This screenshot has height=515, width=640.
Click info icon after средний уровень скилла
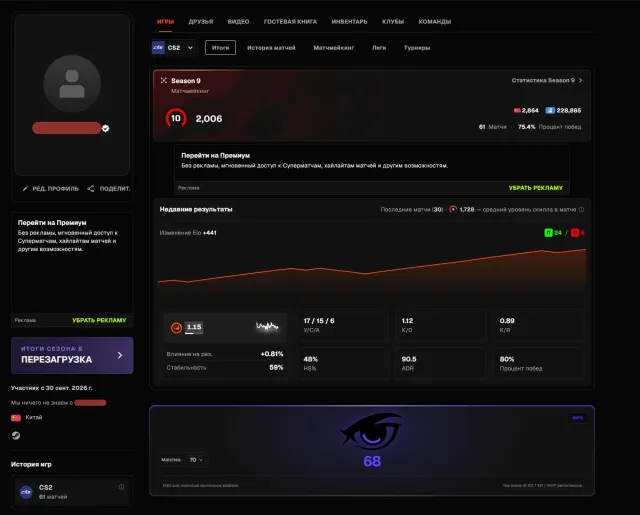581,209
